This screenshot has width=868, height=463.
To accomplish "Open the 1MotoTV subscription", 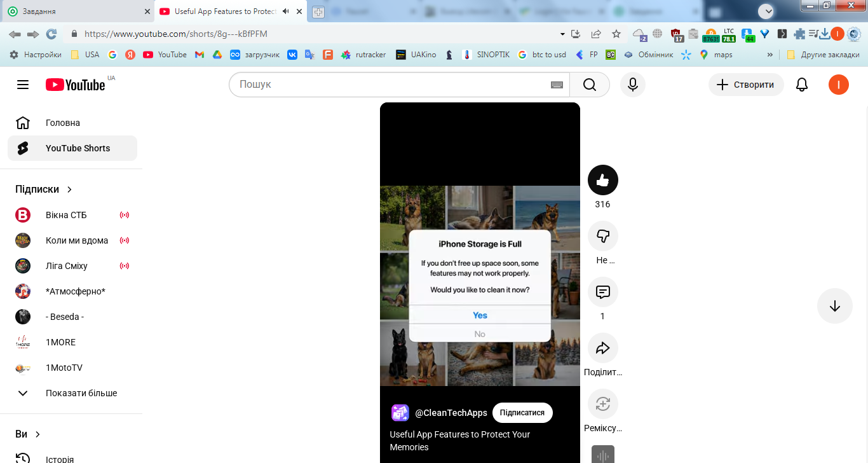I will coord(72,368).
